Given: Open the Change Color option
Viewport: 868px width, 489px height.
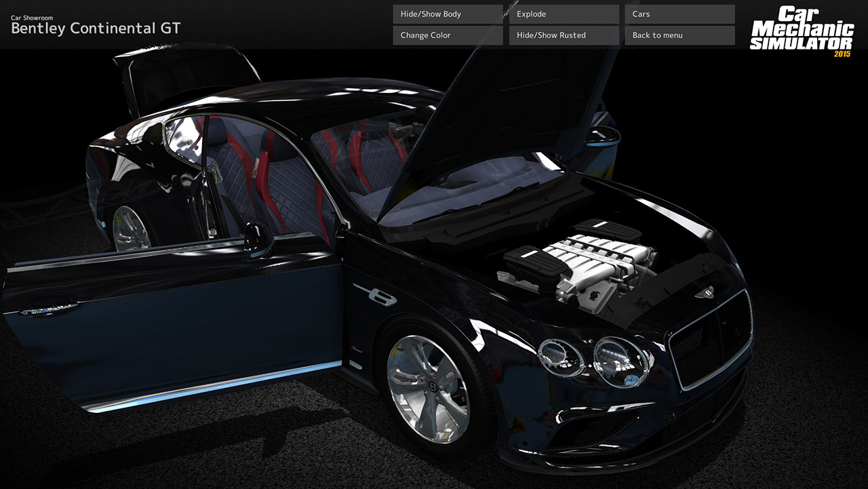Looking at the screenshot, I should click(447, 35).
